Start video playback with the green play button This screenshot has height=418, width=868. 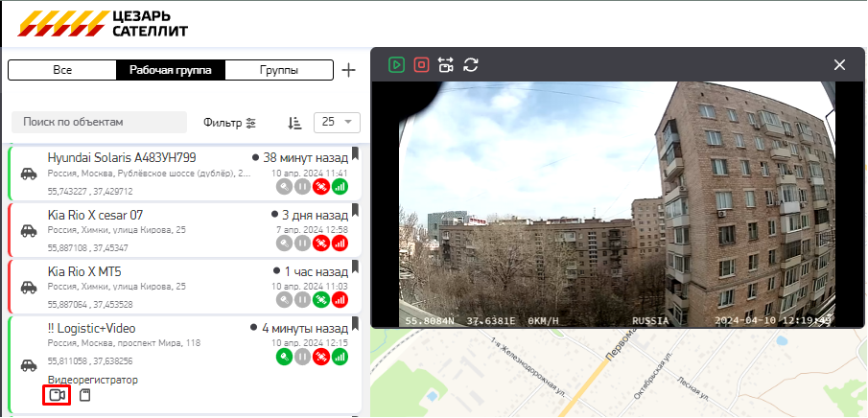point(396,65)
